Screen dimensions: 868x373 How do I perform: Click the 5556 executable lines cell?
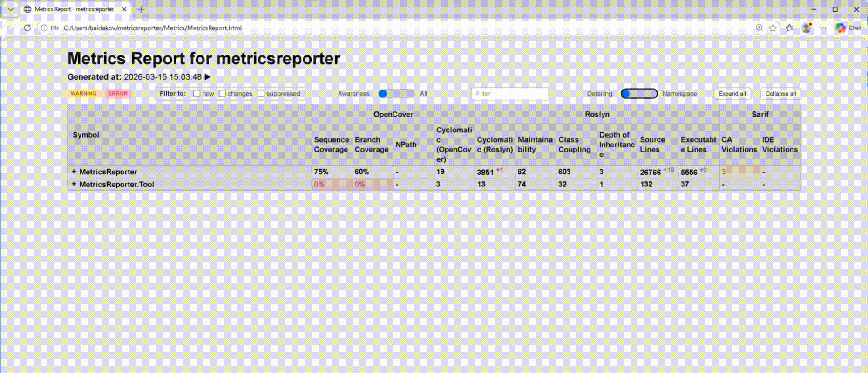[x=698, y=172]
